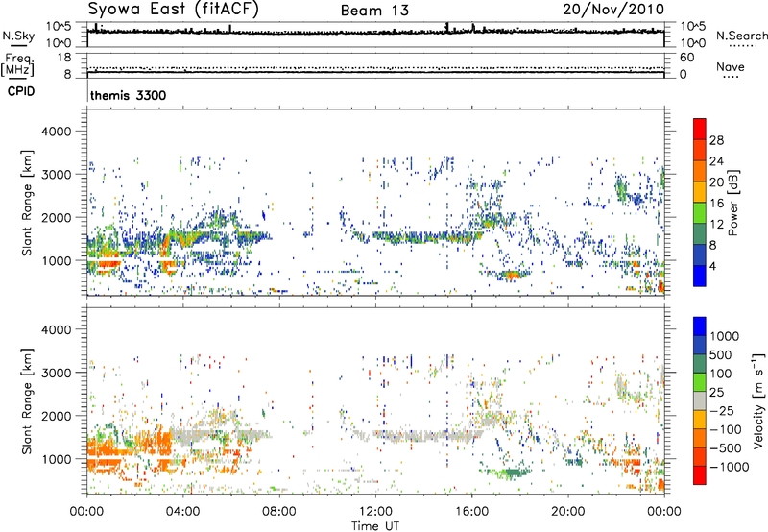
Task: Click the '04:00' time axis label
Action: click(x=182, y=512)
